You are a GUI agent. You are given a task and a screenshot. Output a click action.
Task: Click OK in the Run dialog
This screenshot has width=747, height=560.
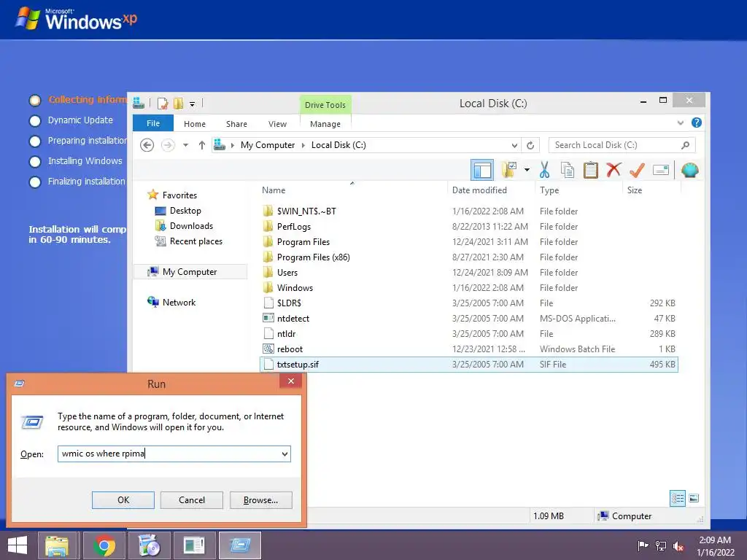[x=123, y=500]
